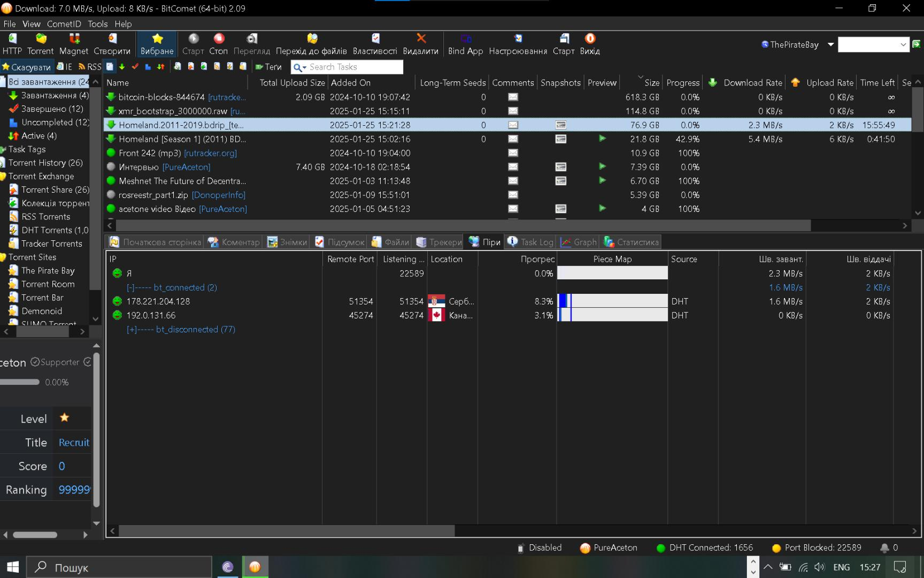This screenshot has width=924, height=578.
Task: Open Властивості task properties
Action: (375, 44)
